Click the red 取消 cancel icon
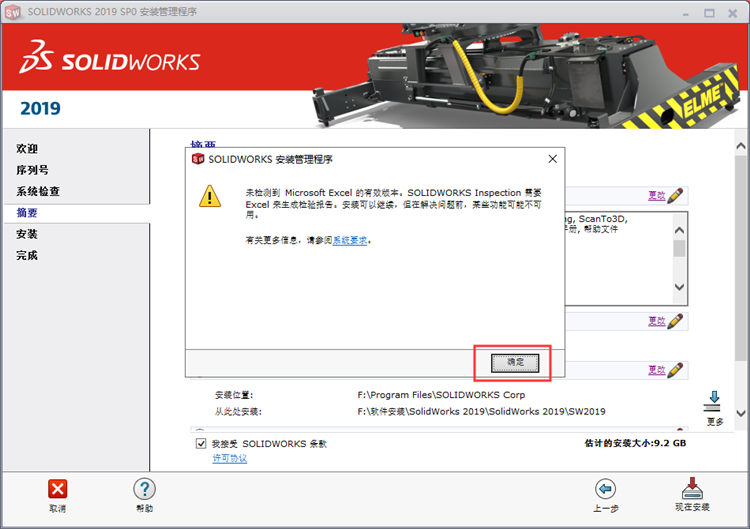This screenshot has width=750, height=529. (57, 489)
